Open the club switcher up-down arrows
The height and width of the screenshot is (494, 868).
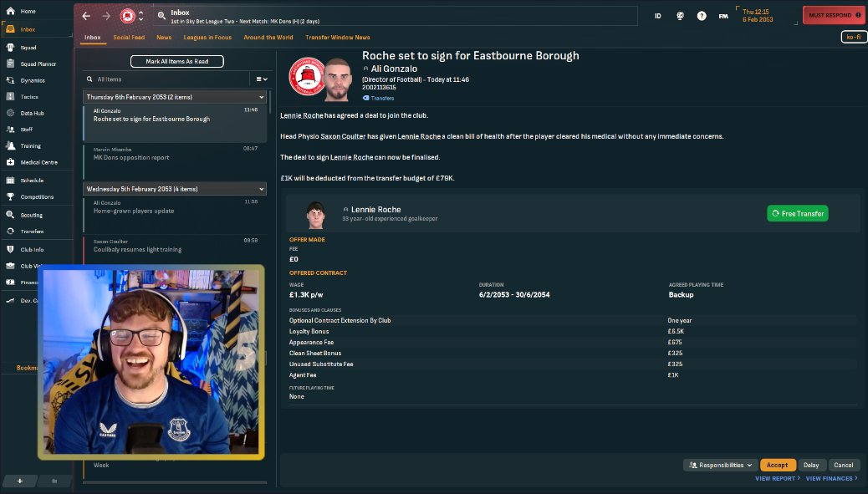(141, 16)
